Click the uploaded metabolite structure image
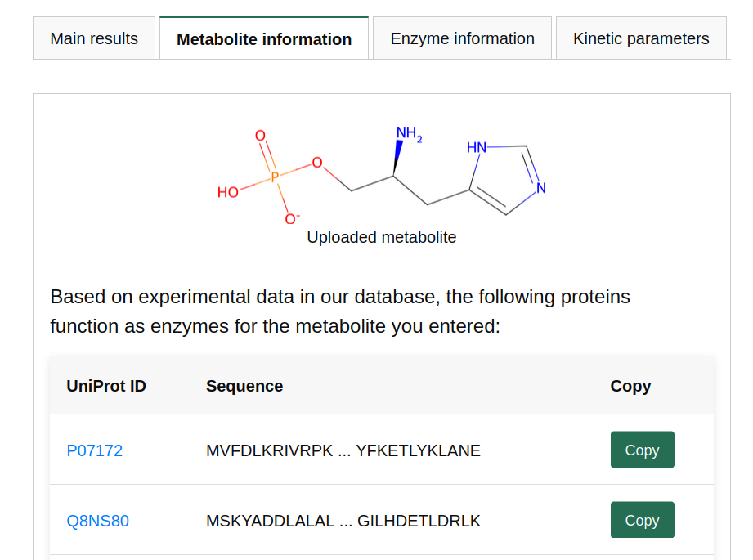Image resolution: width=753 pixels, height=560 pixels. [381, 174]
